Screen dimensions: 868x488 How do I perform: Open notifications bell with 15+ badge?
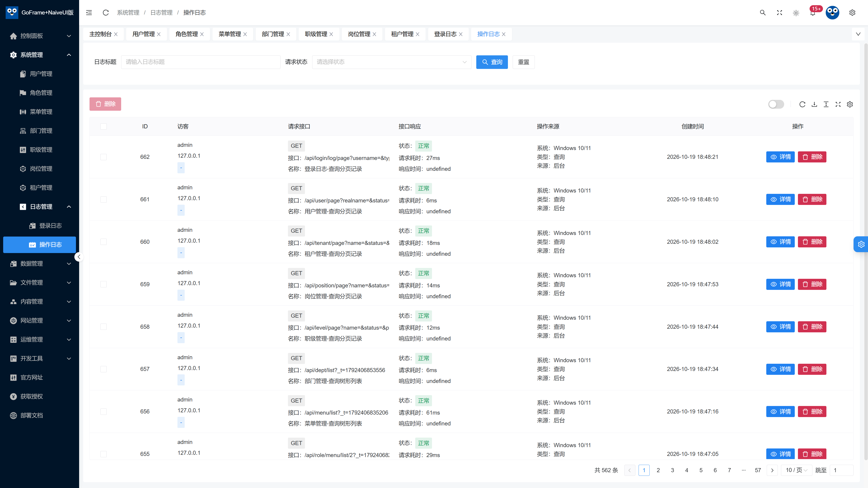pyautogui.click(x=813, y=12)
